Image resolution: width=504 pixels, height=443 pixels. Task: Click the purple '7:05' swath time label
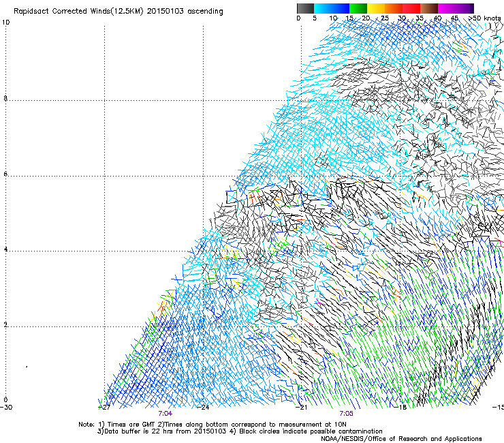click(346, 414)
